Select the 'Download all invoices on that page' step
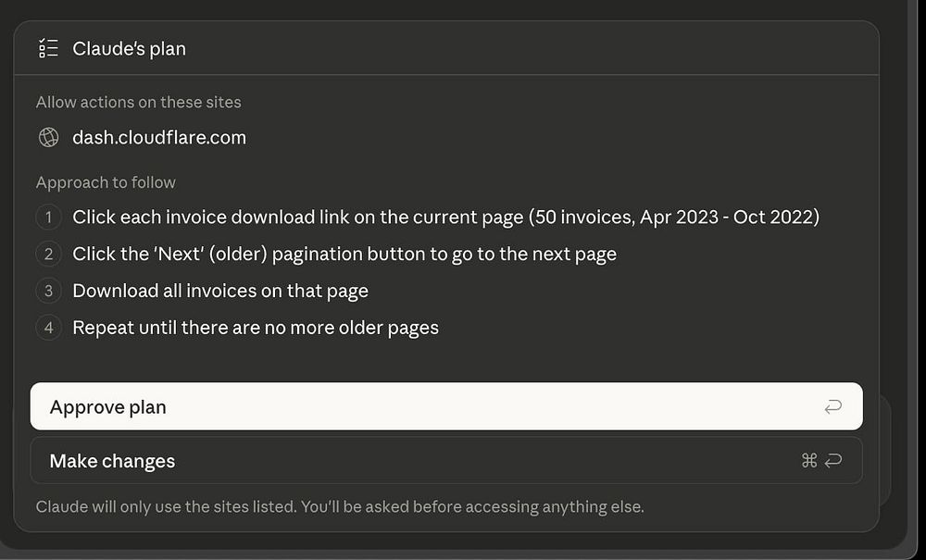The height and width of the screenshot is (560, 926). tap(219, 291)
